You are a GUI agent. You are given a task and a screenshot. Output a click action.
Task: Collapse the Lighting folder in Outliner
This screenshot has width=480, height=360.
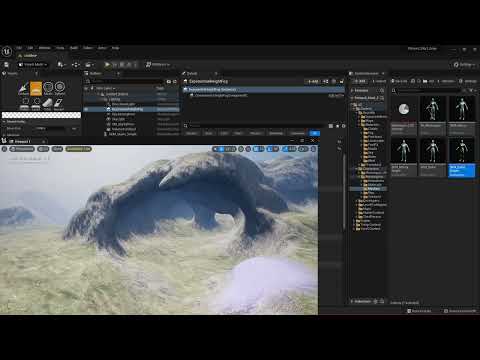click(x=105, y=99)
